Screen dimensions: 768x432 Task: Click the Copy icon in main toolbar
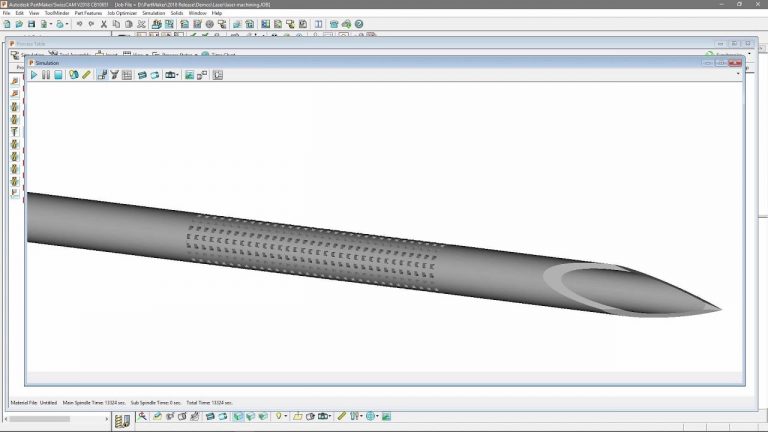coord(116,24)
